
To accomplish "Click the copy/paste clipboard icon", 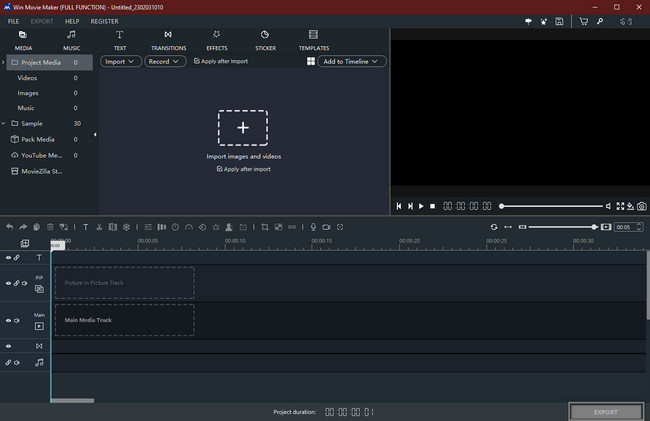I will [37, 227].
